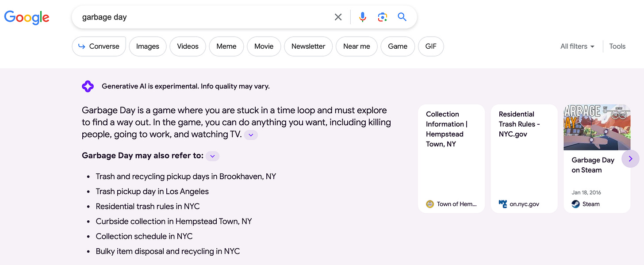
Task: Click the 'Jan 18, 2016' date text
Action: [x=586, y=192]
